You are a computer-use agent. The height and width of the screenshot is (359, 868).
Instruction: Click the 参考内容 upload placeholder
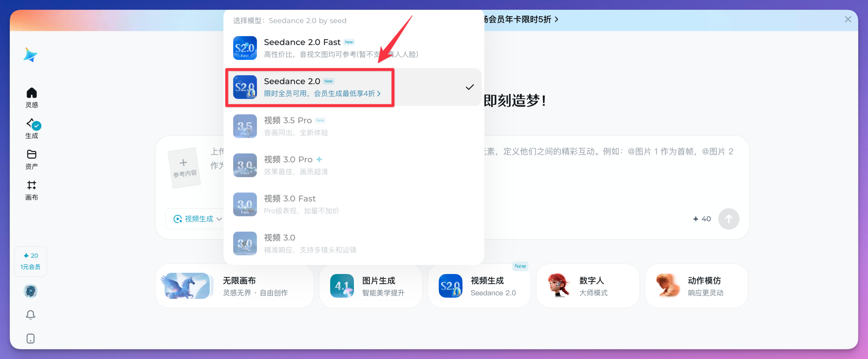pos(183,168)
